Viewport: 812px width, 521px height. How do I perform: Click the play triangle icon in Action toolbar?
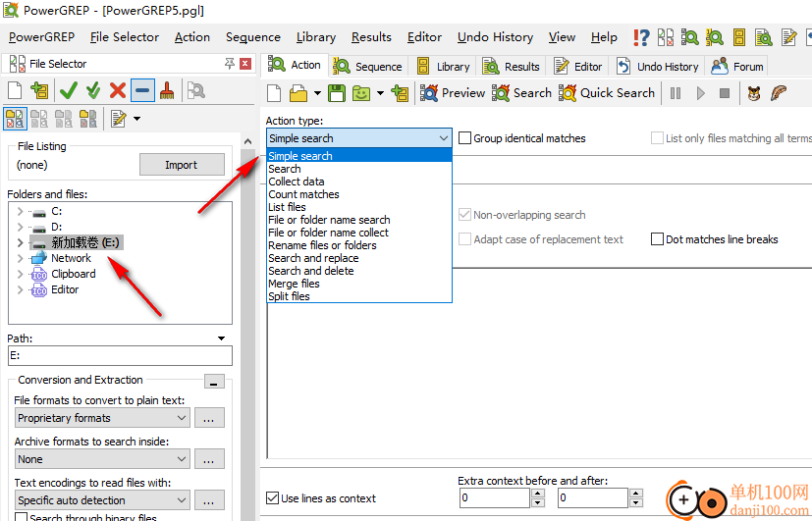pyautogui.click(x=701, y=93)
